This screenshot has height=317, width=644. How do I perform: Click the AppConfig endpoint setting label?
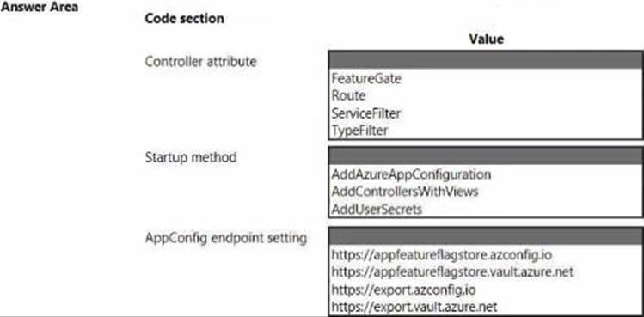(x=226, y=238)
